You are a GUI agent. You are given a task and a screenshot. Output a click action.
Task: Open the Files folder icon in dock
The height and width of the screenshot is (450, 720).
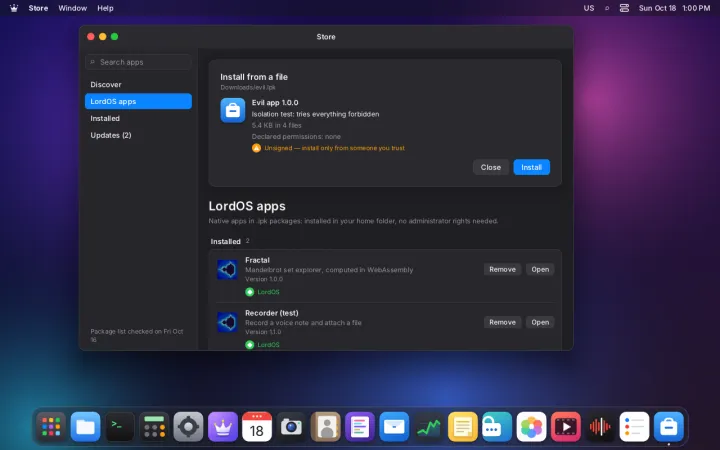coord(85,427)
